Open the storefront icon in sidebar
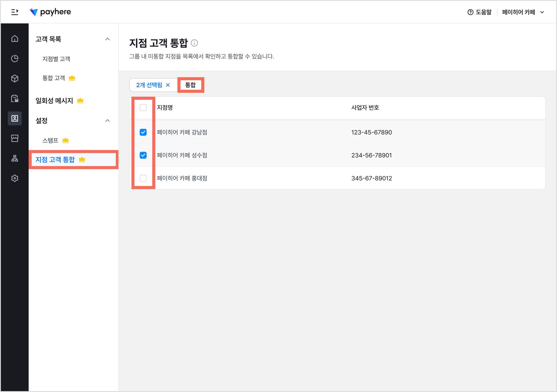Viewport: 557px width, 392px height. point(15,138)
